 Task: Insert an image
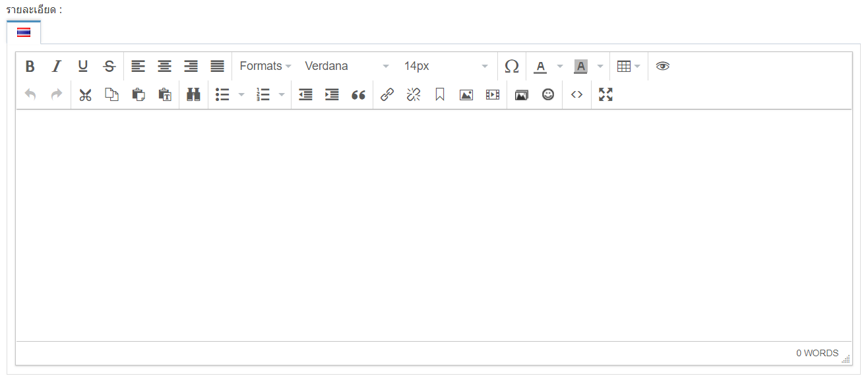pos(466,94)
